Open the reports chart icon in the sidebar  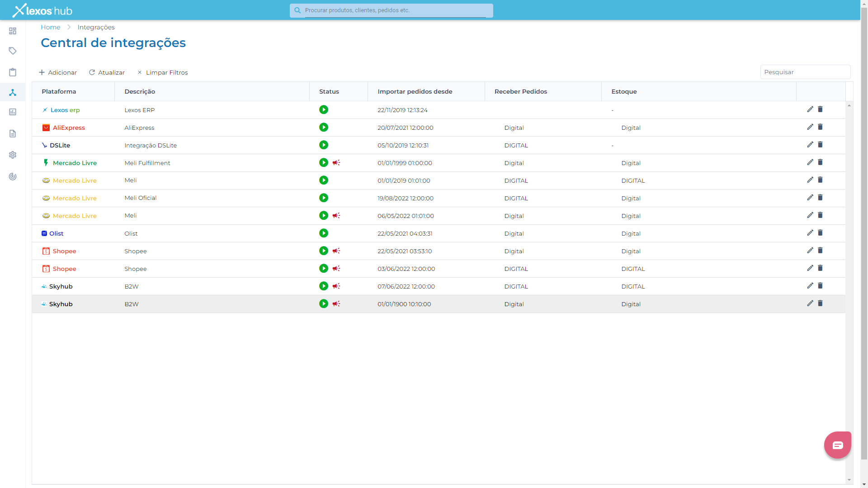(13, 112)
